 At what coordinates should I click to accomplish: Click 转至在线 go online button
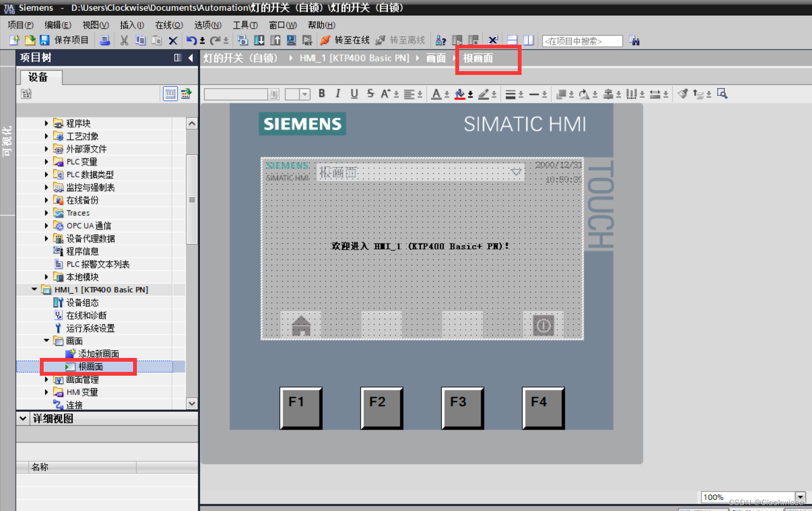pos(345,40)
